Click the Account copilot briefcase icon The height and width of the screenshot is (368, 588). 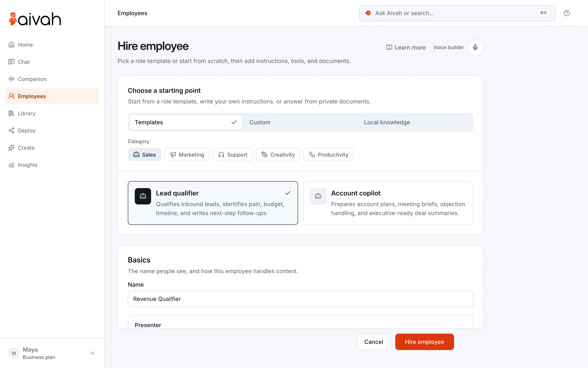click(318, 196)
